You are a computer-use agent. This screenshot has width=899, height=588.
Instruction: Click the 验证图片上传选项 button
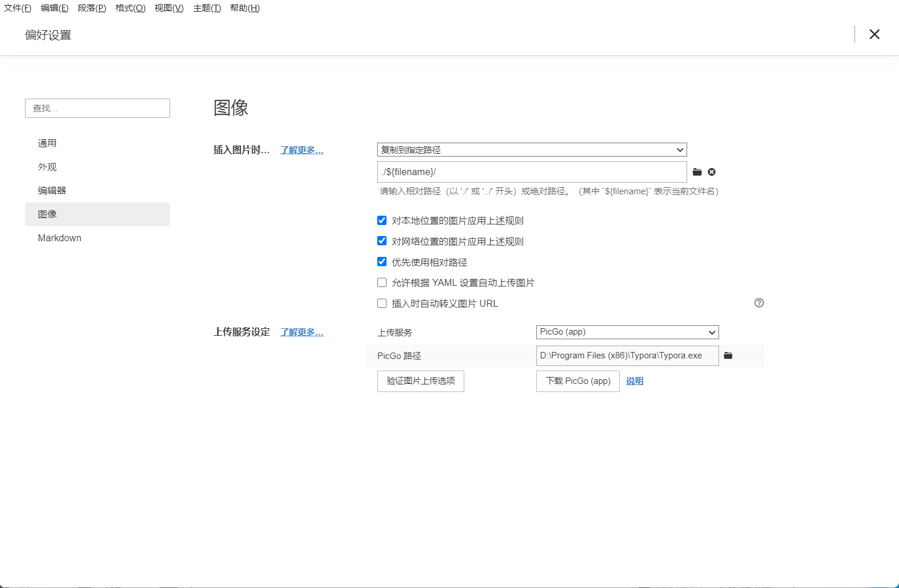[421, 381]
